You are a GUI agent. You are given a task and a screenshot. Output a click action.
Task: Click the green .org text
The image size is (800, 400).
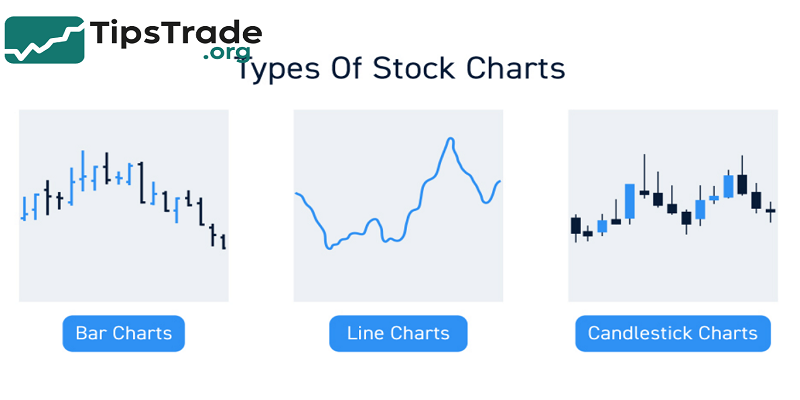point(226,53)
